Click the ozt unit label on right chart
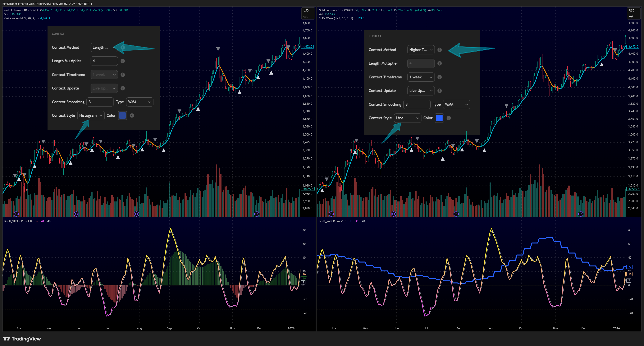This screenshot has width=644, height=346. click(631, 16)
